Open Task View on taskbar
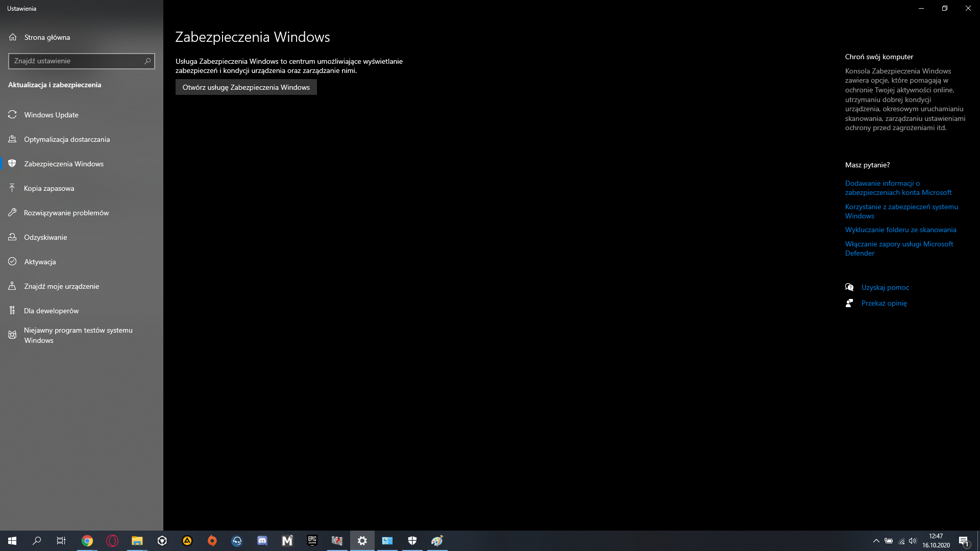 61,541
